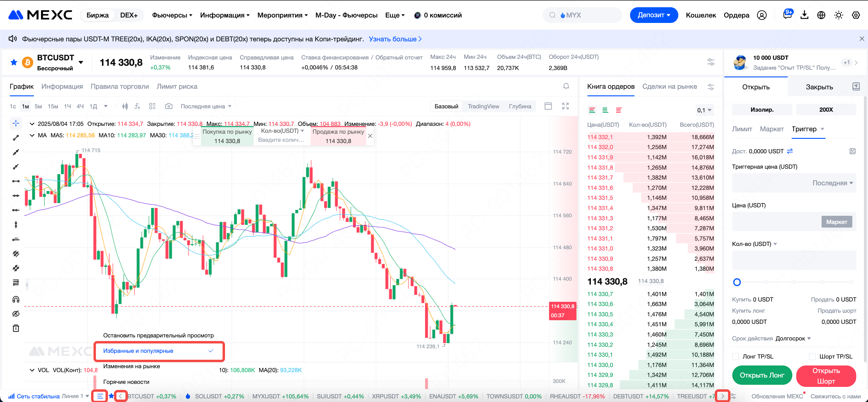Expand the Последняя trigger price dropdown

[x=832, y=183]
